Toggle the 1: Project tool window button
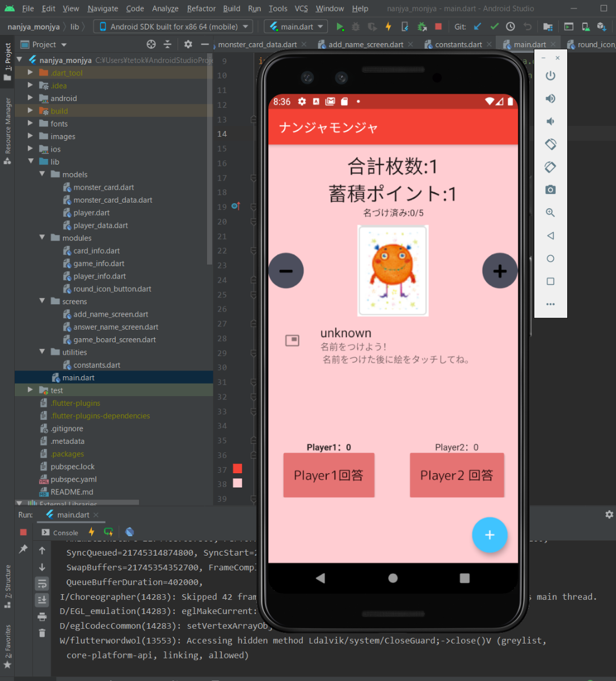The image size is (616, 681). [x=7, y=62]
